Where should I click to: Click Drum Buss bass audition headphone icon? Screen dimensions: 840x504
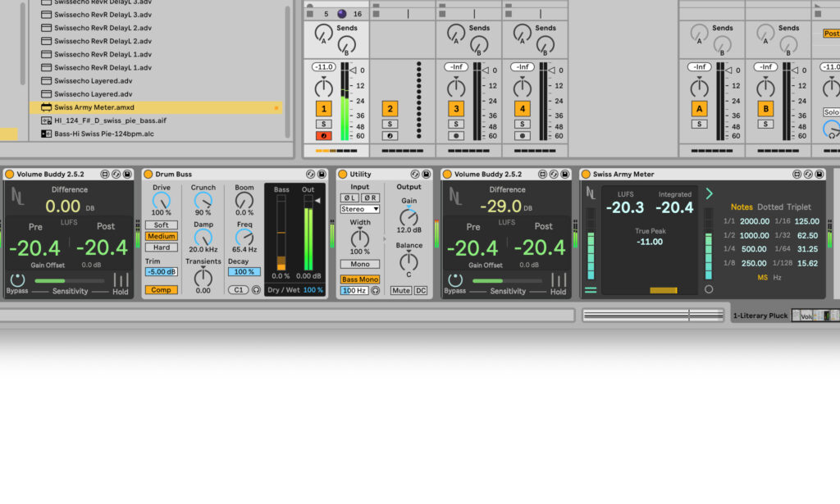[256, 290]
